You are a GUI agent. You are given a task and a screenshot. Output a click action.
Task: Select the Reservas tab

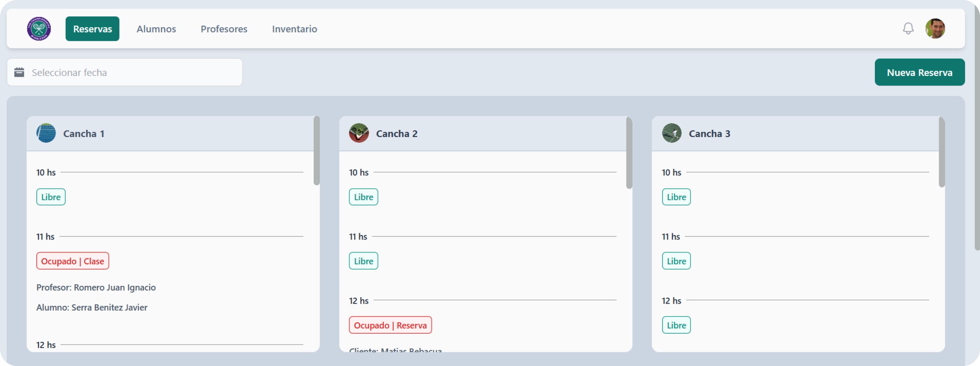(x=93, y=29)
